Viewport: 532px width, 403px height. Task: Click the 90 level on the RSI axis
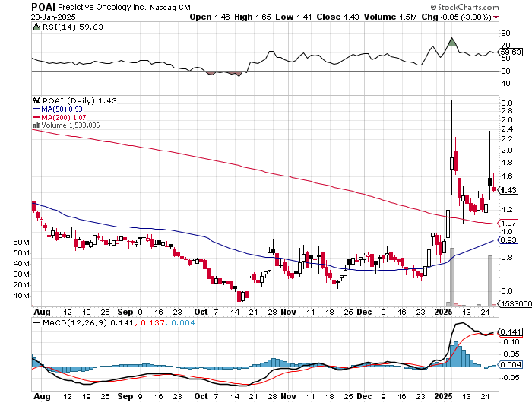[x=505, y=33]
